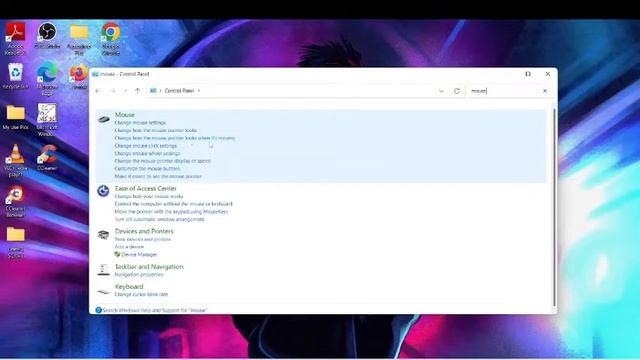Click the Control Panel title bar icon
640x360 pixels.
(96, 74)
